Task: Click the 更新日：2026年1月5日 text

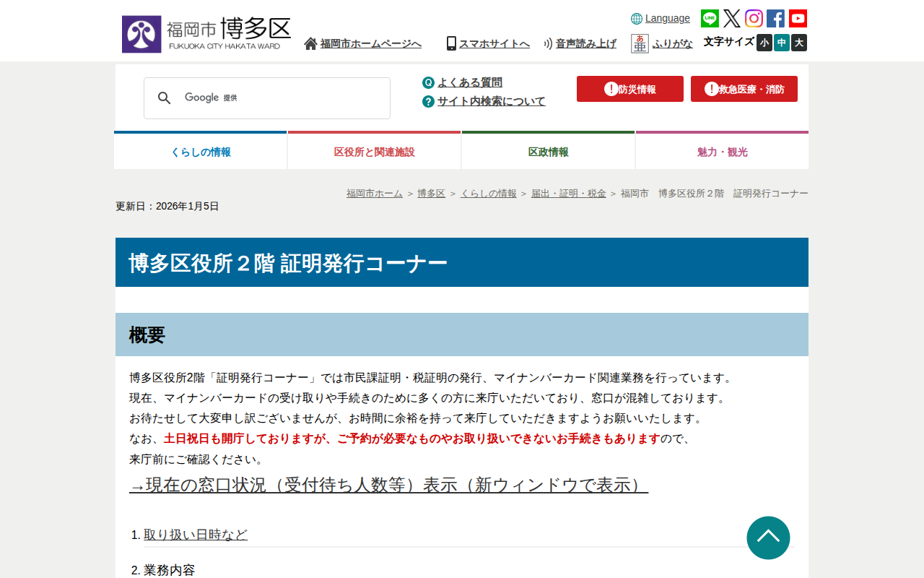Action: (167, 207)
